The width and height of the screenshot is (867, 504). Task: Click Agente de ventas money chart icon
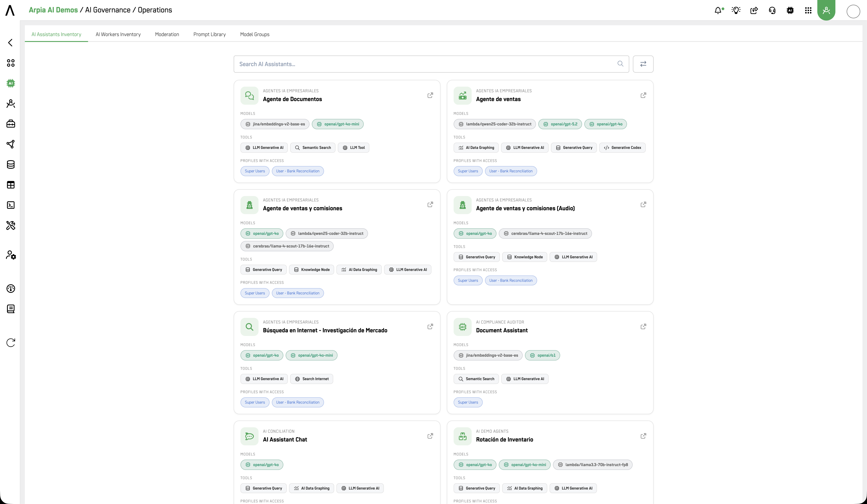462,96
